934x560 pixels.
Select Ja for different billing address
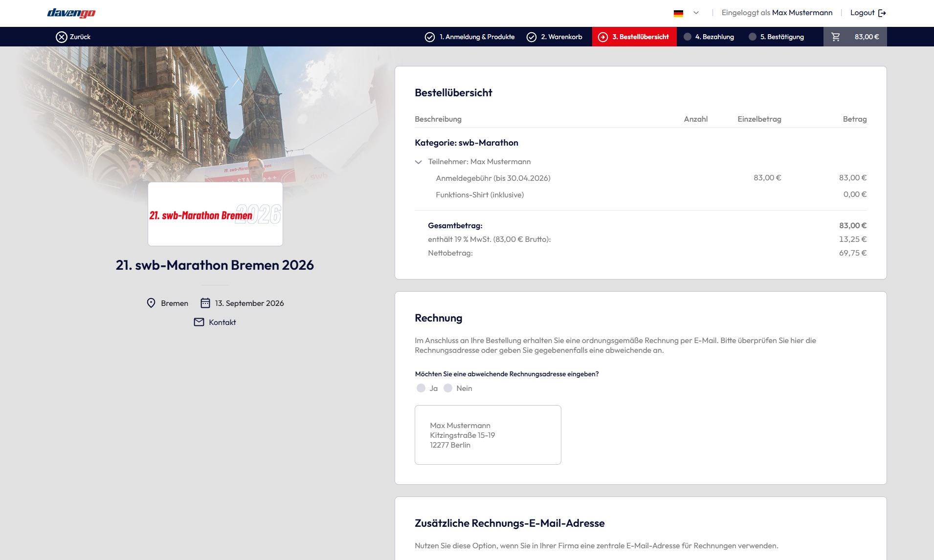(x=421, y=388)
